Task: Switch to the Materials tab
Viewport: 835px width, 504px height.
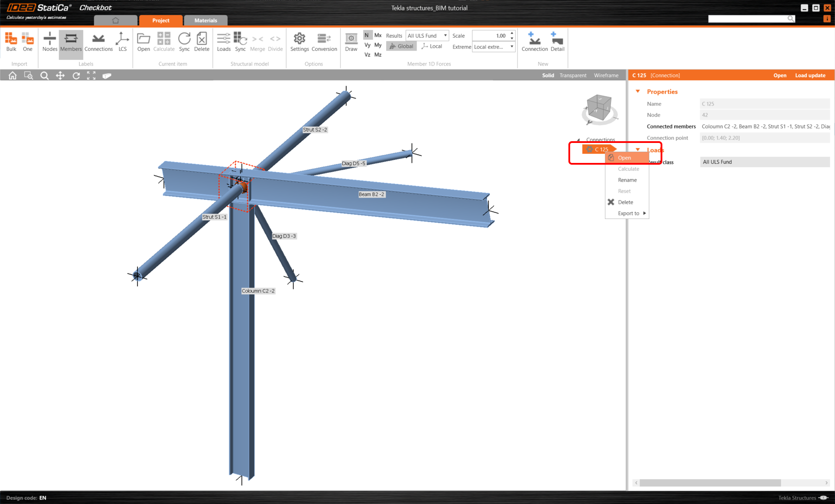Action: point(205,20)
